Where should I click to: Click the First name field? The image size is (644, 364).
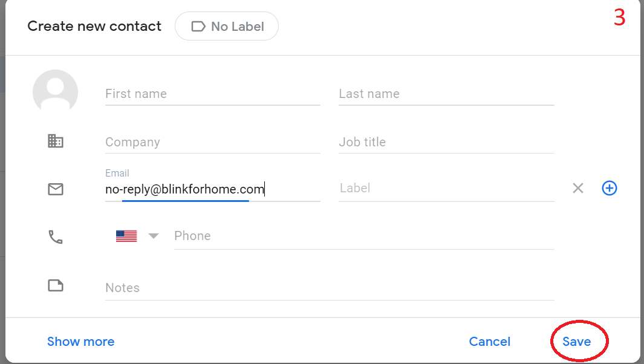[x=200, y=94]
